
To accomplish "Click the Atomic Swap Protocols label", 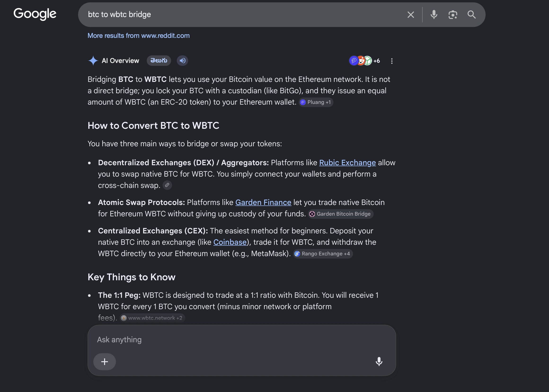I will point(142,202).
